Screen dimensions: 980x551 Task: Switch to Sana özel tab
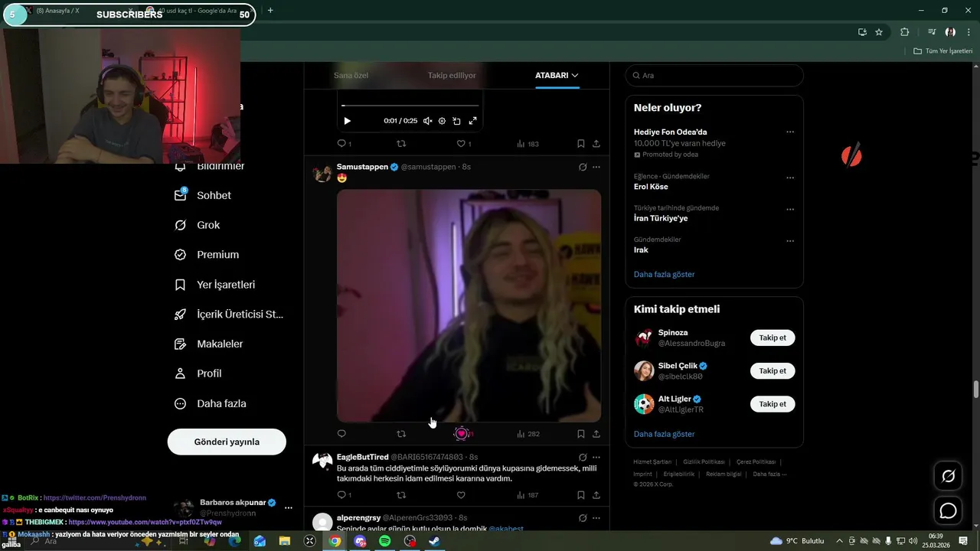(351, 76)
